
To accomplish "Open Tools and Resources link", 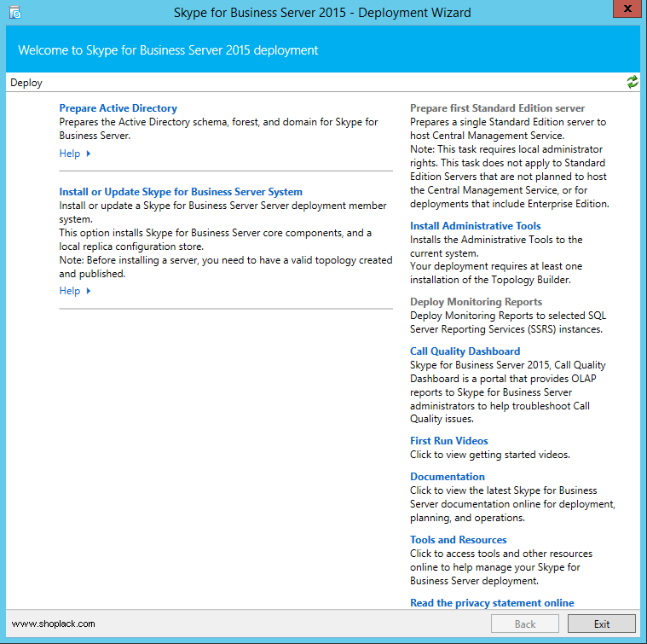I will pyautogui.click(x=458, y=540).
